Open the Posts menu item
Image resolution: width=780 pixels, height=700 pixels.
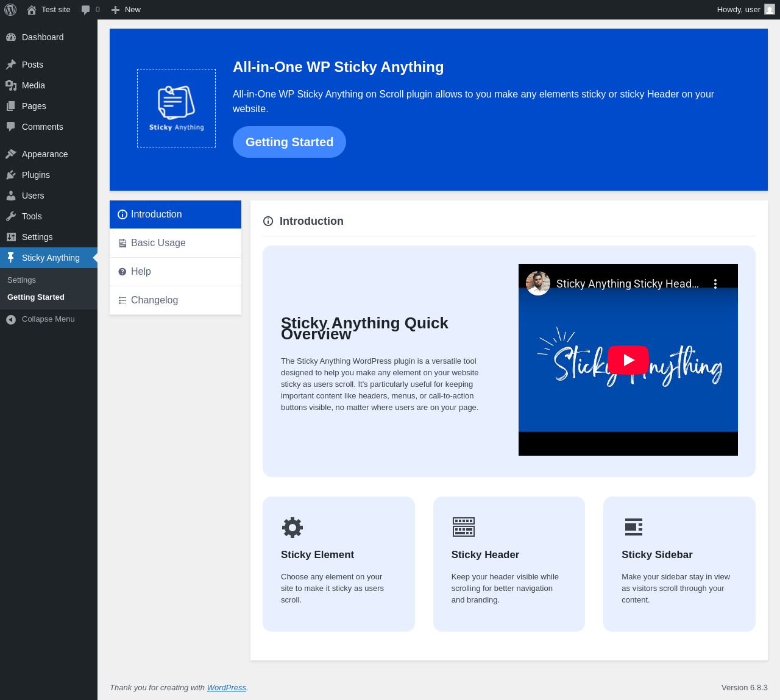(x=49, y=65)
